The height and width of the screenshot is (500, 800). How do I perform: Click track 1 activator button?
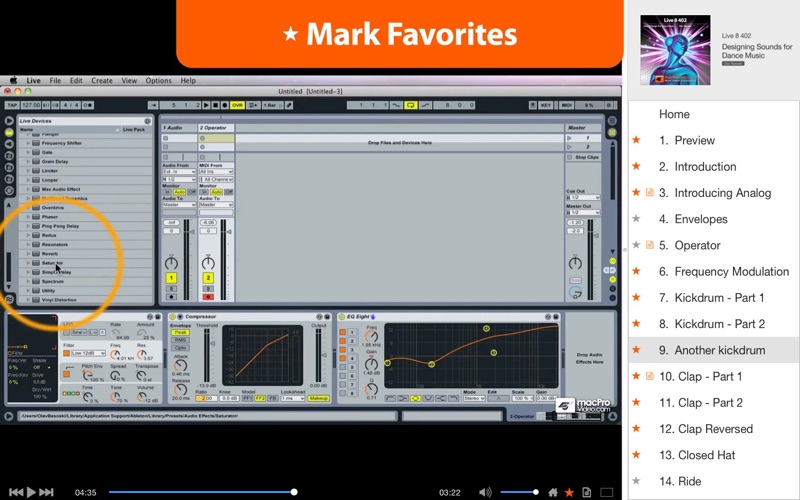click(171, 278)
